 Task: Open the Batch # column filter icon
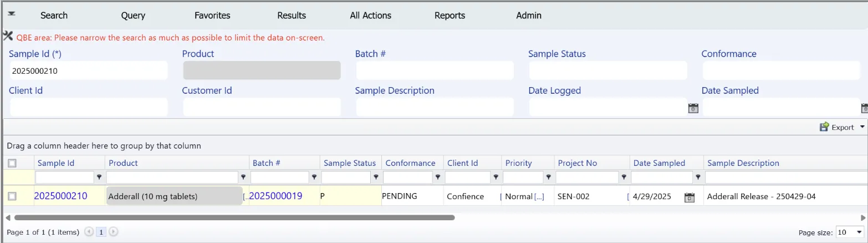(x=314, y=177)
